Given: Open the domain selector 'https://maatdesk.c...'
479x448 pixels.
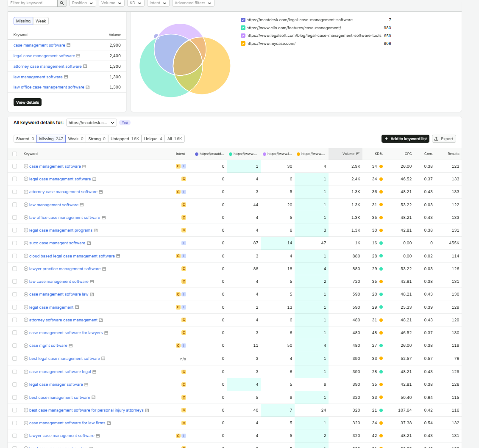Looking at the screenshot, I should point(91,123).
